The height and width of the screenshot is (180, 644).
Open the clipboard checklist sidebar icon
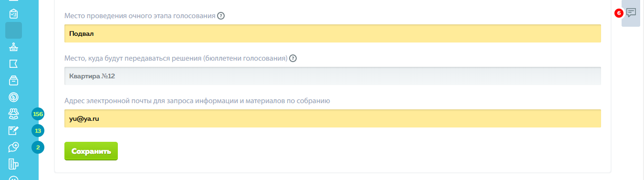pos(13,13)
